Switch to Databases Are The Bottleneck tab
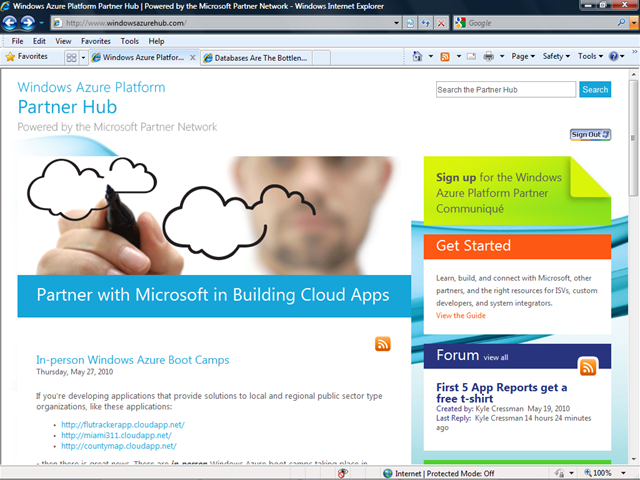The image size is (640, 480). (x=256, y=58)
